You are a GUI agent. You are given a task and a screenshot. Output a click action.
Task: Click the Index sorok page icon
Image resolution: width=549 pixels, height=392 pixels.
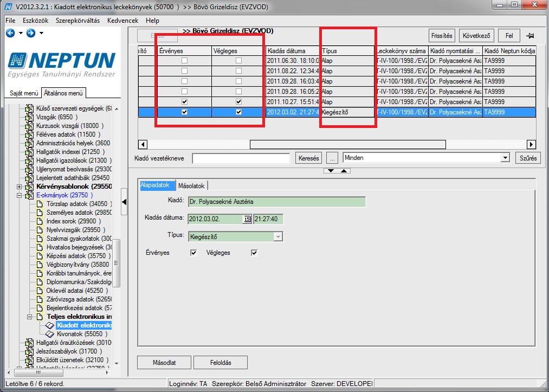40,221
